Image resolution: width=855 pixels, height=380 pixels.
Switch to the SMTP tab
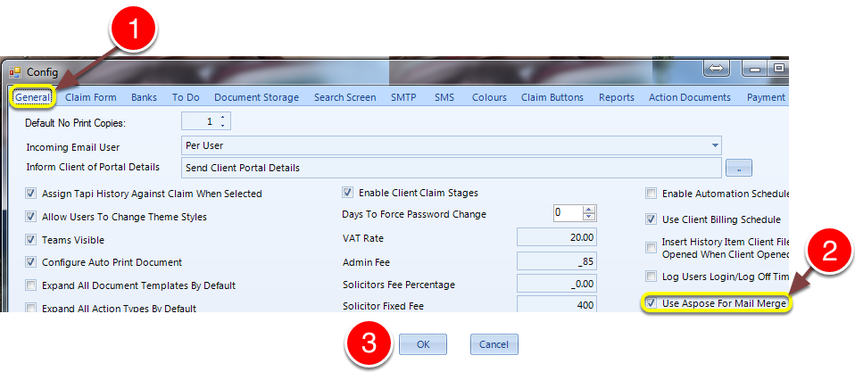click(x=404, y=98)
